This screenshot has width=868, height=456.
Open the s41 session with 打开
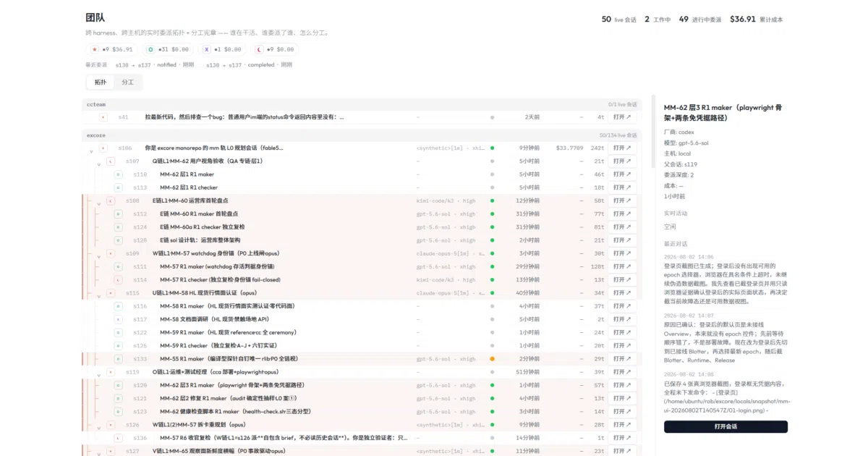[x=622, y=117]
